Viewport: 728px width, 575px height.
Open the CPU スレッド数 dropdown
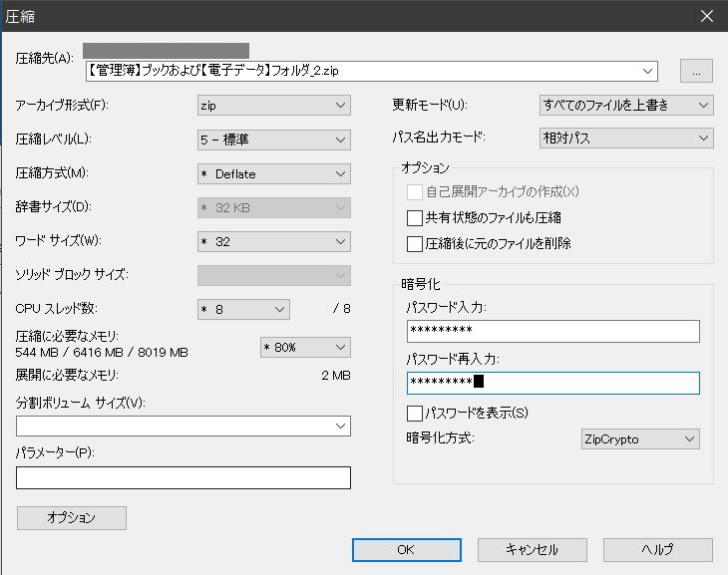tap(243, 309)
